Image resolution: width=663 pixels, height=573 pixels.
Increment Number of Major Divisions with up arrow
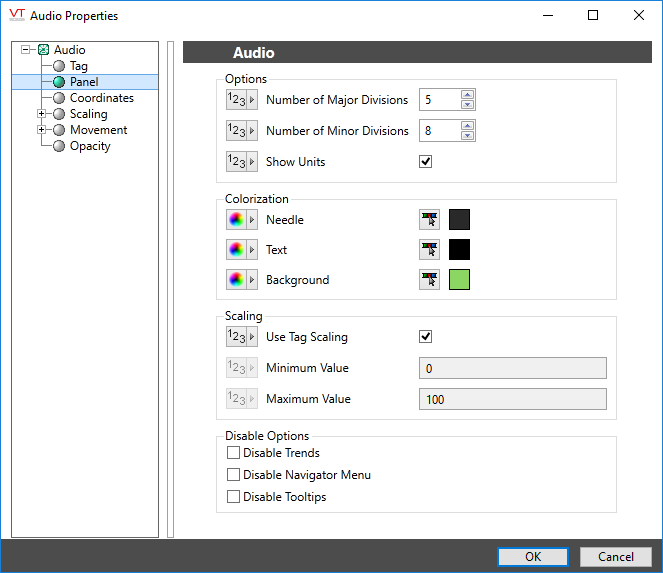coord(467,95)
